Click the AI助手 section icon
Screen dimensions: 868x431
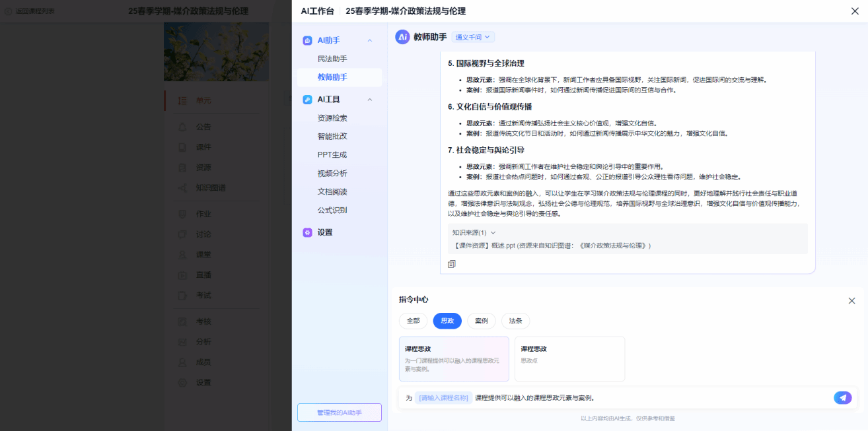coord(307,40)
